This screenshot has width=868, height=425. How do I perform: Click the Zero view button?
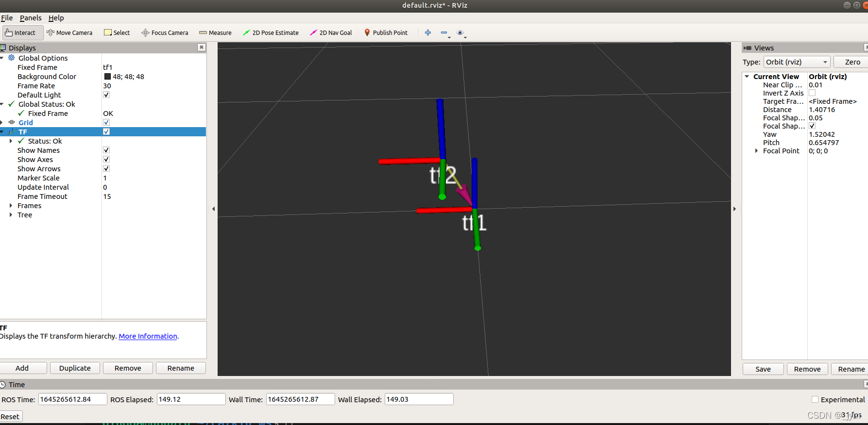(x=852, y=62)
